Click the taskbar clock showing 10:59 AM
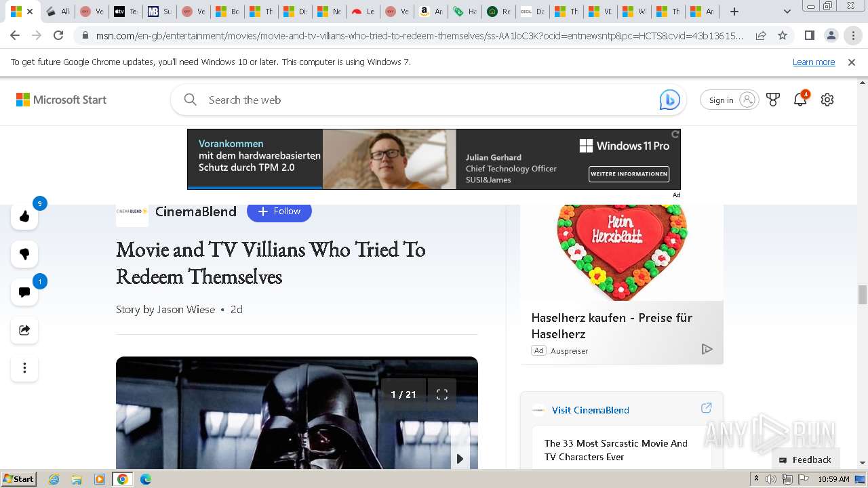This screenshot has width=868, height=488. 833,479
